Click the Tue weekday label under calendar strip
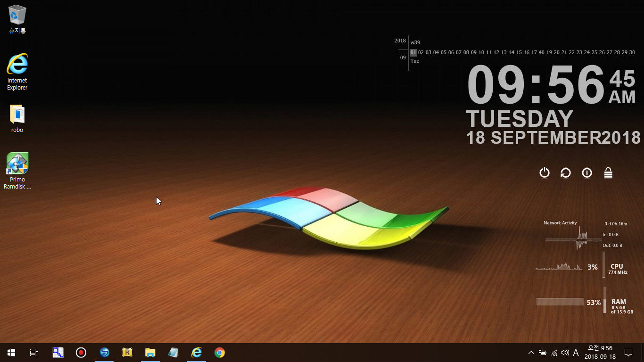 pos(415,61)
